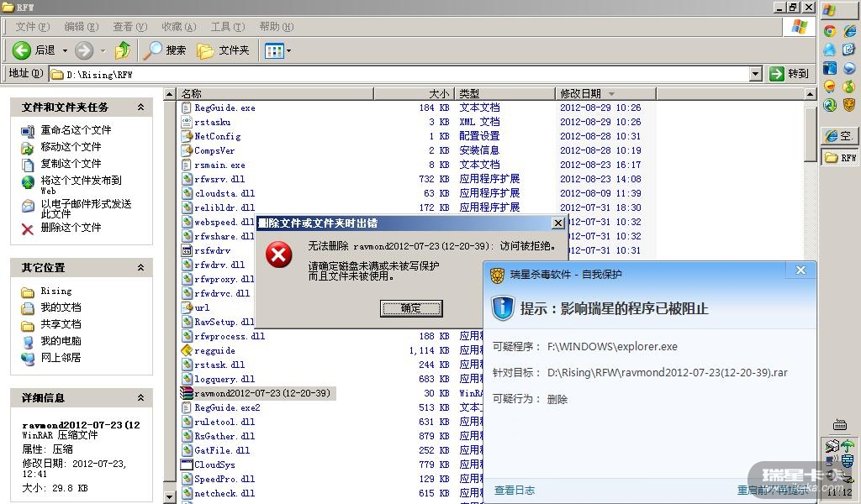Select the url shortcut file icon
Screen dimensions: 861x504
point(187,307)
